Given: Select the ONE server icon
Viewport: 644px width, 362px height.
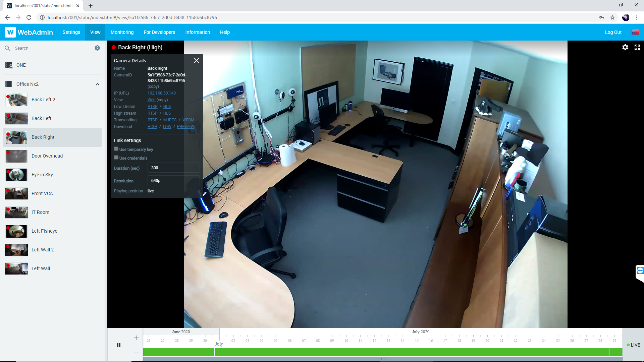Looking at the screenshot, I should (x=9, y=65).
